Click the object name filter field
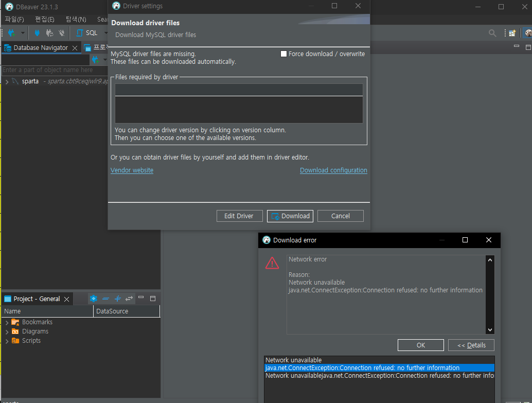The width and height of the screenshot is (532, 403). point(55,70)
